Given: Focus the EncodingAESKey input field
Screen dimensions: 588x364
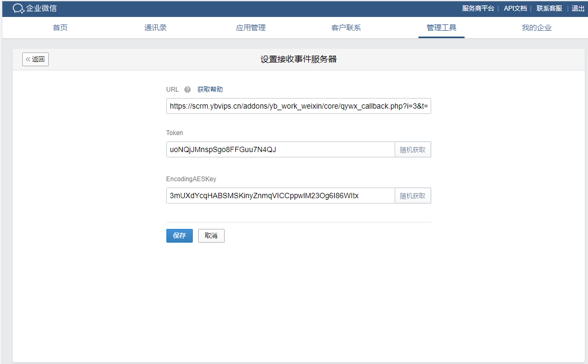Looking at the screenshot, I should click(281, 196).
